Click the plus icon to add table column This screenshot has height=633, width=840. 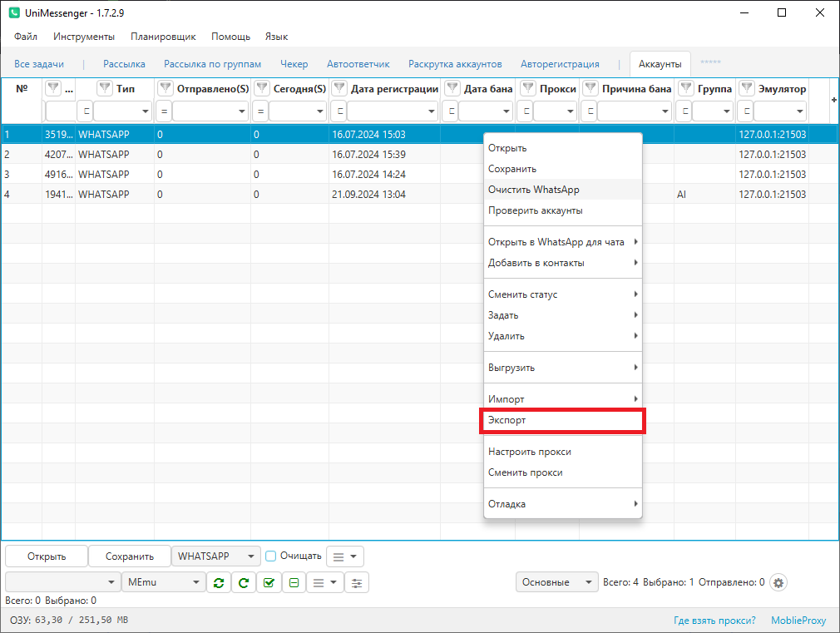click(x=833, y=100)
